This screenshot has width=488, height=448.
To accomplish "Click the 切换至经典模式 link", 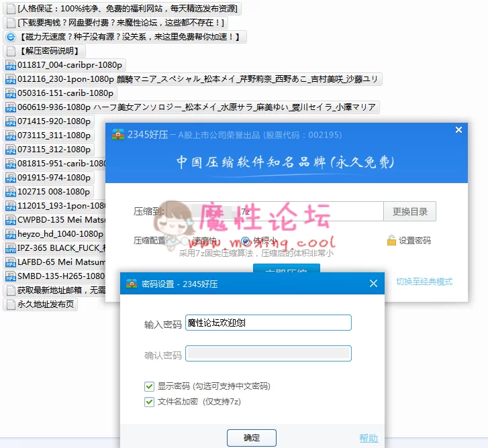I will pos(424,282).
